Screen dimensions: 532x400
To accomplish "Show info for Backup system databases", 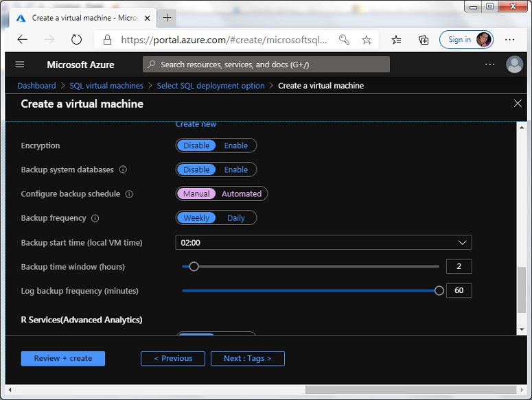I will coord(123,169).
